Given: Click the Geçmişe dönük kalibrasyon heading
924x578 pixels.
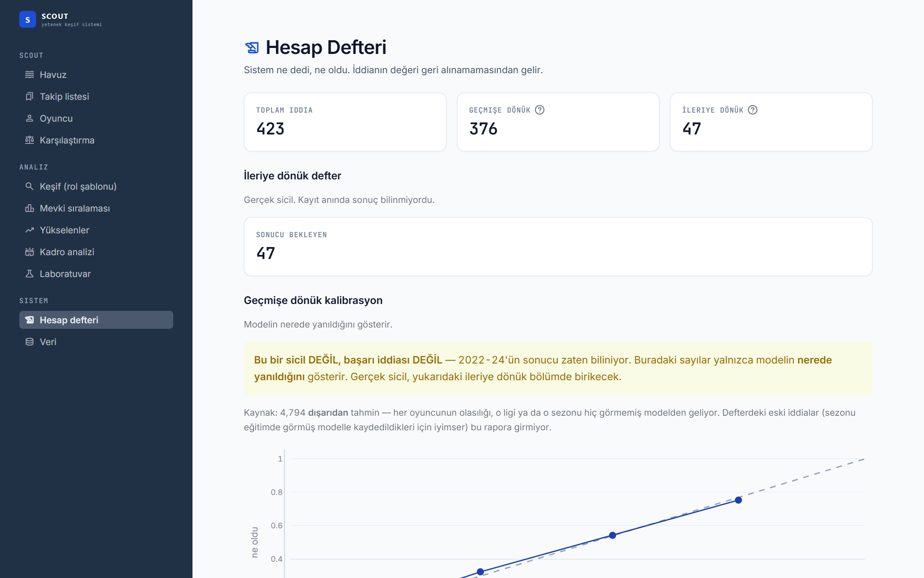Looking at the screenshot, I should [313, 301].
